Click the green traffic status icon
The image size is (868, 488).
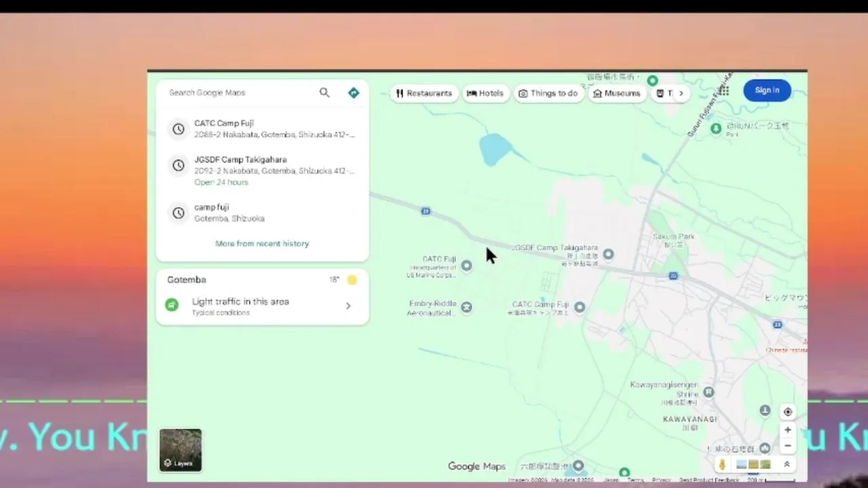(x=172, y=305)
